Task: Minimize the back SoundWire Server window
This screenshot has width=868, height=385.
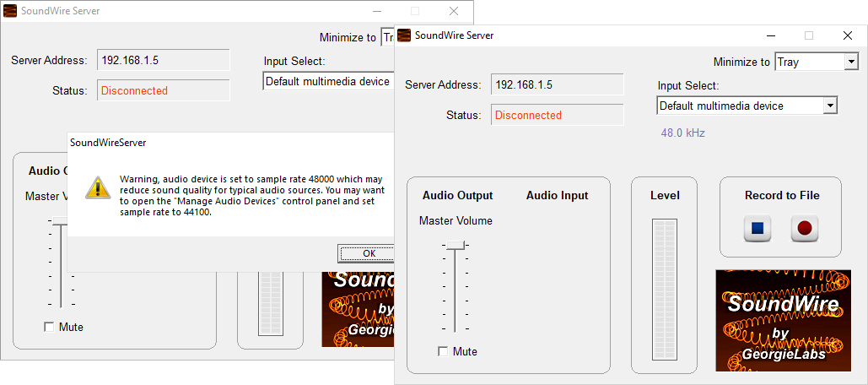Action: click(377, 10)
